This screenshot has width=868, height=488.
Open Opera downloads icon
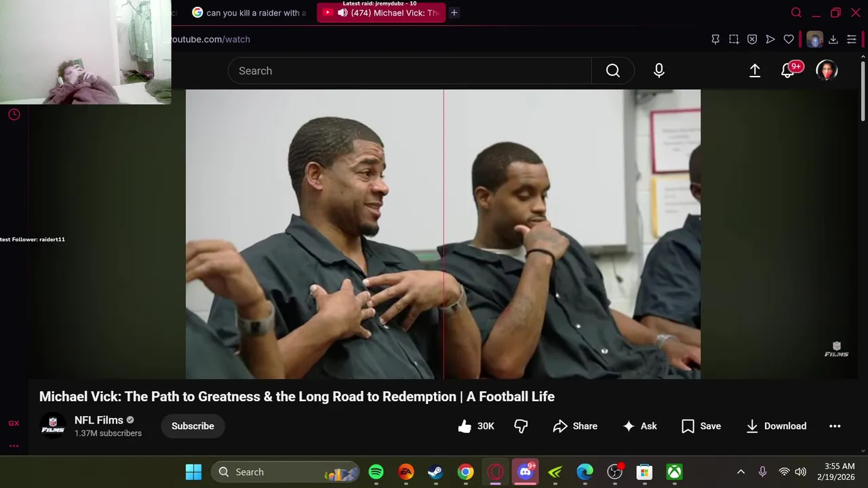click(833, 39)
